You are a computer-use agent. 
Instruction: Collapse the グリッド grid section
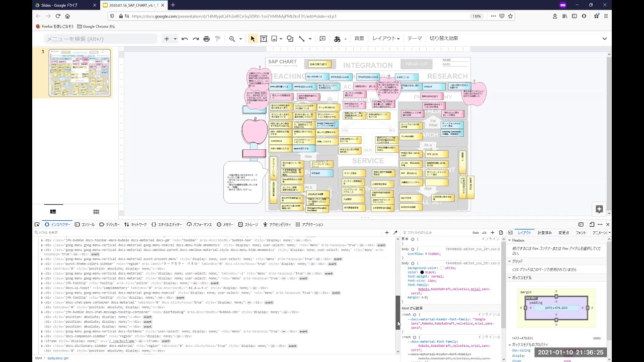[510, 261]
